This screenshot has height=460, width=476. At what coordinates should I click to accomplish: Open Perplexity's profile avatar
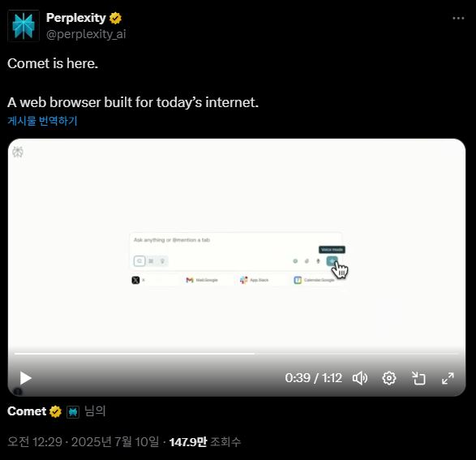click(24, 26)
